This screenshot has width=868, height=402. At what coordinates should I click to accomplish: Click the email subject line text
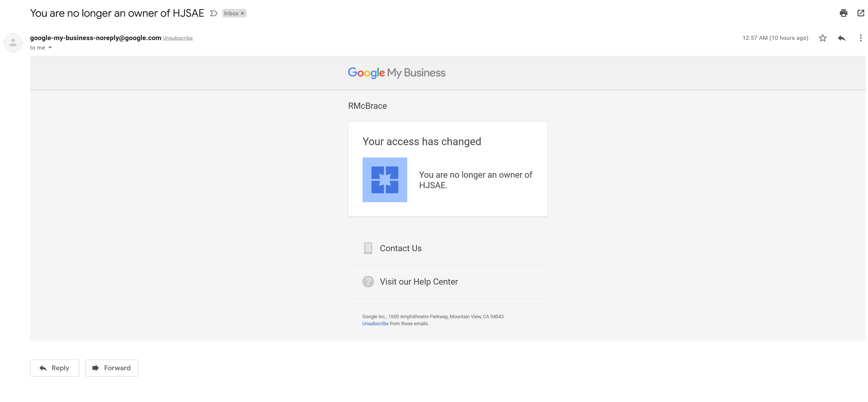click(117, 13)
